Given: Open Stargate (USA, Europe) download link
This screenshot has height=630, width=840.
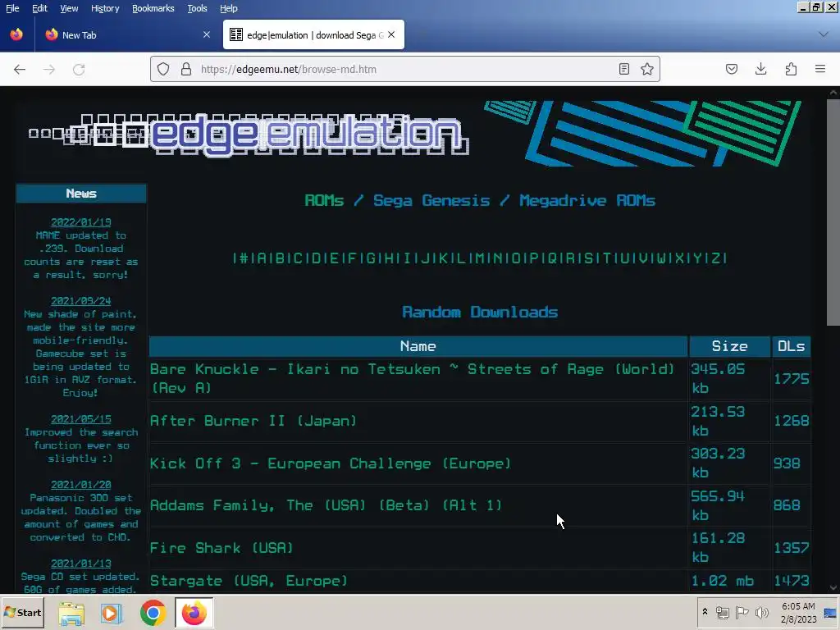Looking at the screenshot, I should pyautogui.click(x=249, y=581).
